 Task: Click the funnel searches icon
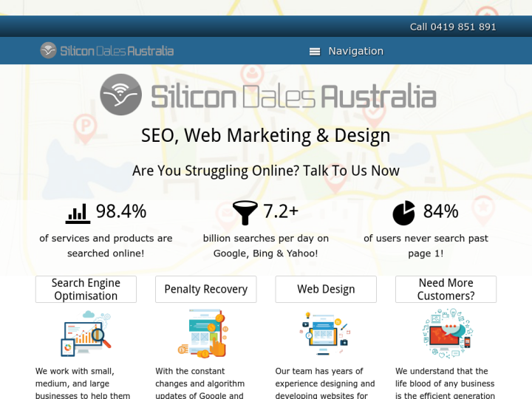click(x=245, y=213)
